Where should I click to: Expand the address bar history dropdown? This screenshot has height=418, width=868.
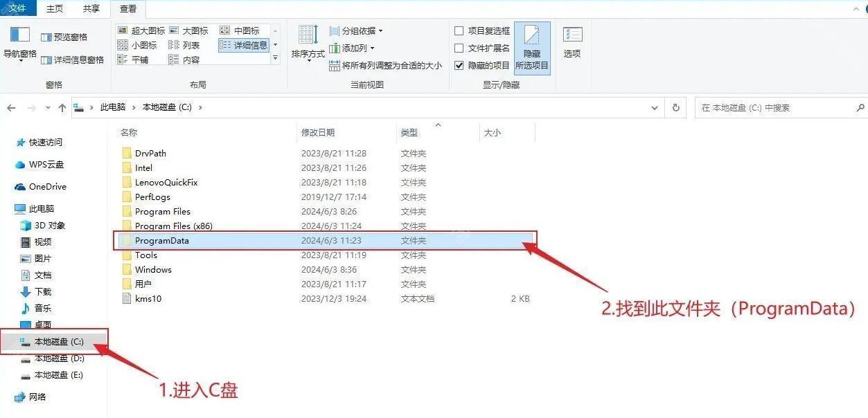(x=655, y=108)
